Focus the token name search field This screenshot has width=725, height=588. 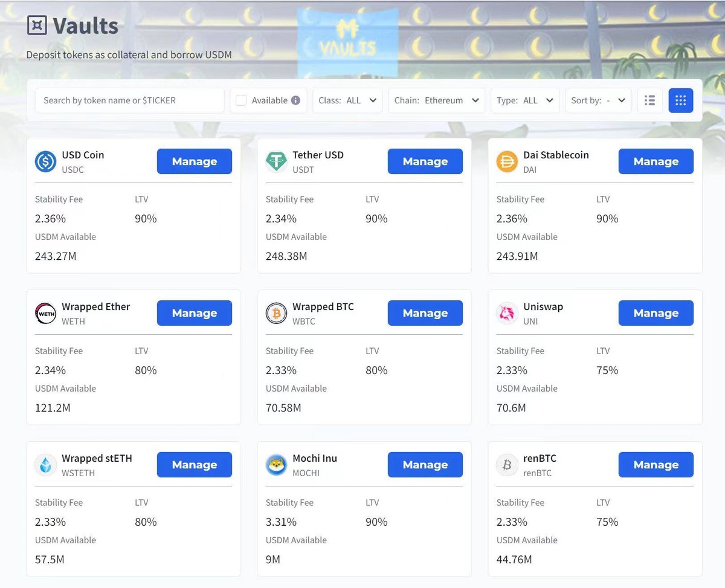129,100
